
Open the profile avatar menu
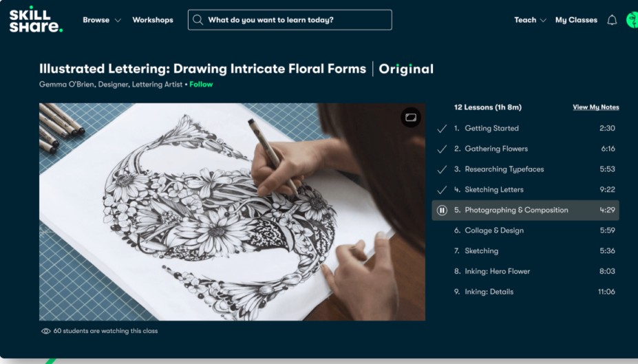(x=632, y=20)
